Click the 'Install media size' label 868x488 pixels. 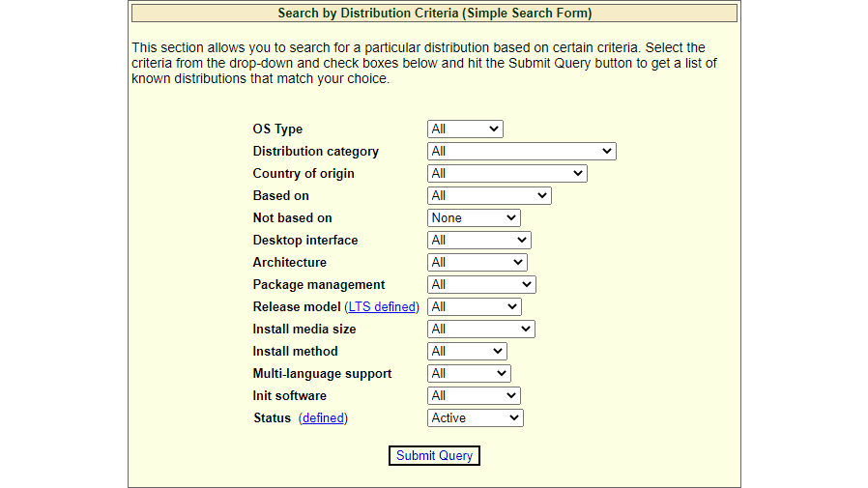click(x=304, y=329)
